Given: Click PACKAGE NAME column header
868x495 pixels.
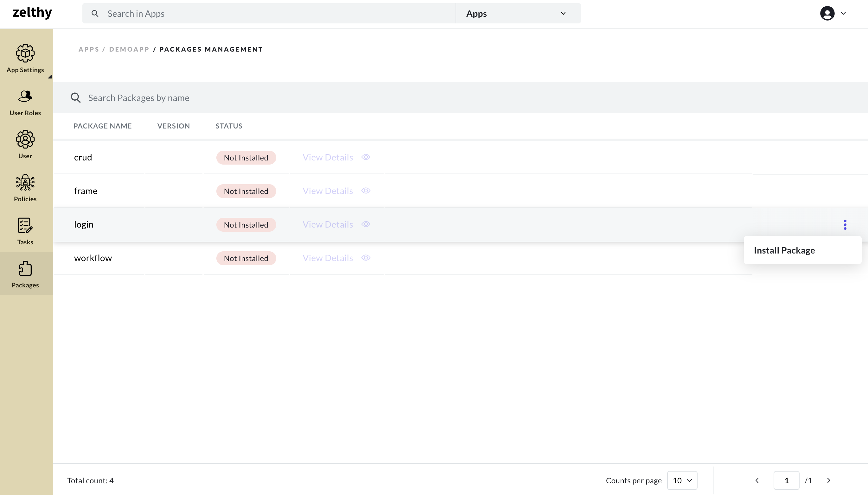Looking at the screenshot, I should tap(102, 126).
